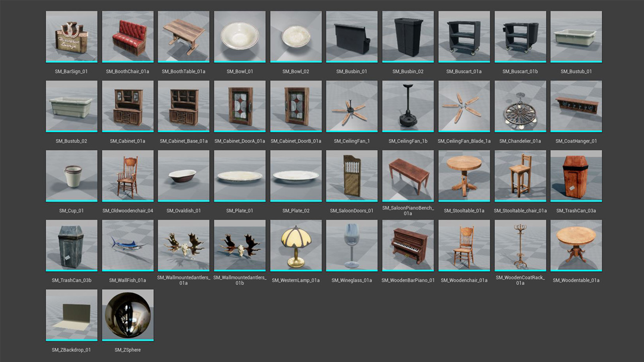The image size is (644, 362).
Task: Select the SM_SaloonPianoBench_01a asset
Action: click(x=408, y=176)
